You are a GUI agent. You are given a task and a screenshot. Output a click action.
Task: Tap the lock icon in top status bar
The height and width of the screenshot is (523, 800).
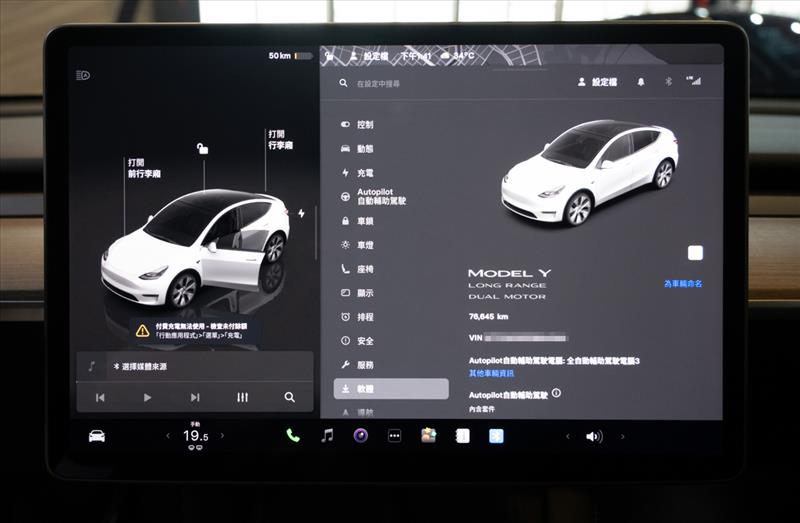[x=330, y=56]
